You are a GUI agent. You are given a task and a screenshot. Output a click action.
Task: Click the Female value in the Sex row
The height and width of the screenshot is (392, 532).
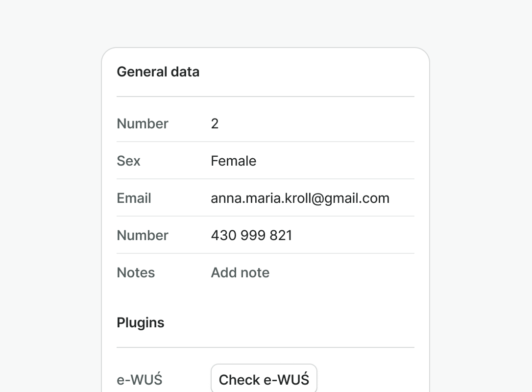(x=233, y=161)
